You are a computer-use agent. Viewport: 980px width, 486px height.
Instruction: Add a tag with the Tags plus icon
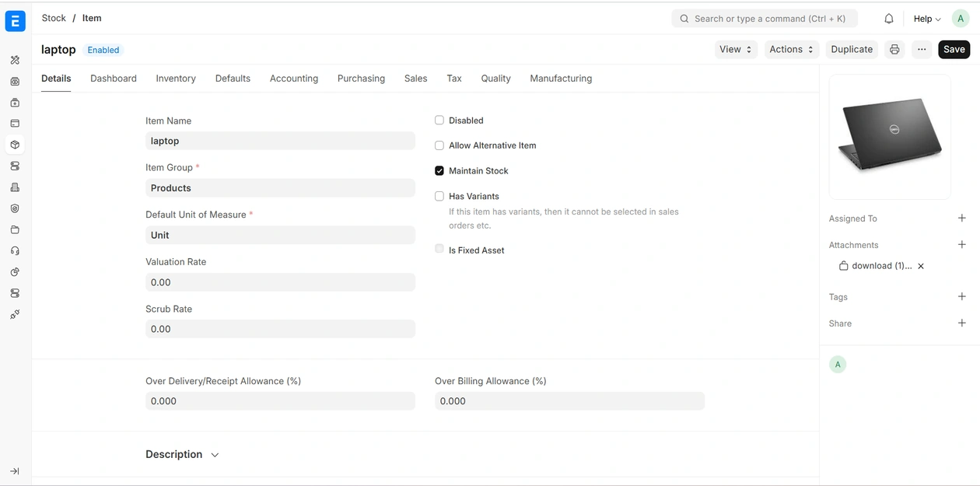tap(961, 297)
